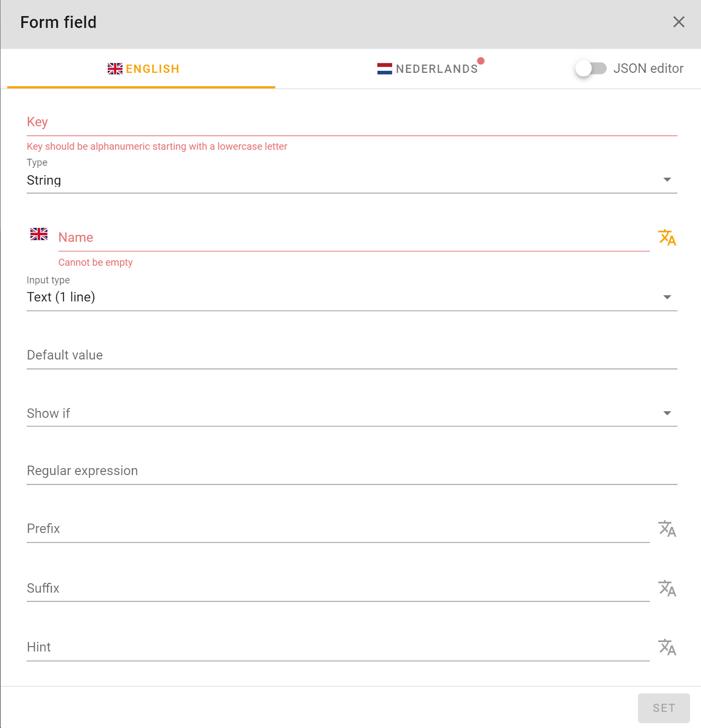Viewport: 701px width, 728px height.
Task: Click the translate icon beside Hint
Action: [x=667, y=647]
